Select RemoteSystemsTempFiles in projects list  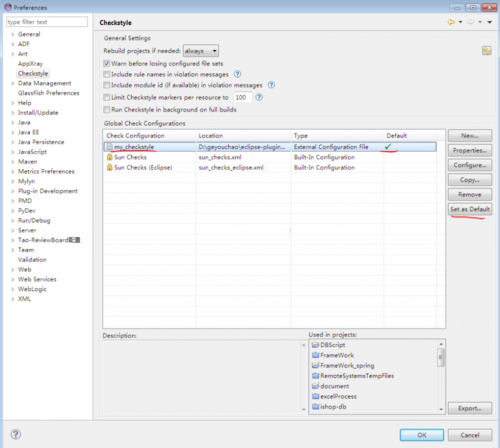click(x=357, y=375)
